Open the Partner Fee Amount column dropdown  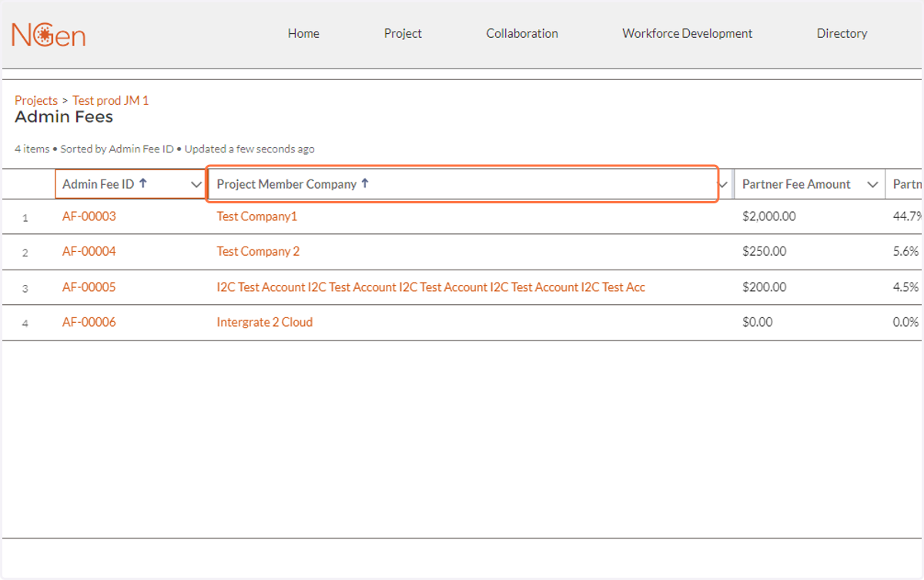pyautogui.click(x=872, y=185)
